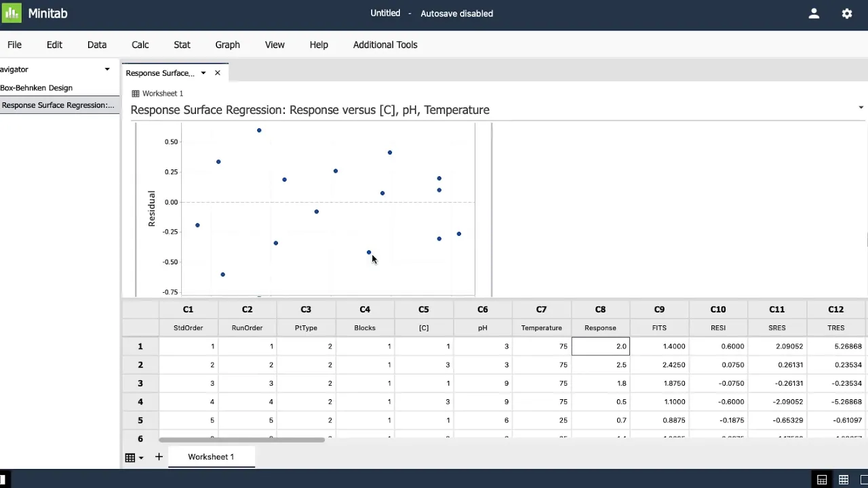The image size is (868, 488).
Task: Open the user account profile icon
Action: (x=814, y=14)
